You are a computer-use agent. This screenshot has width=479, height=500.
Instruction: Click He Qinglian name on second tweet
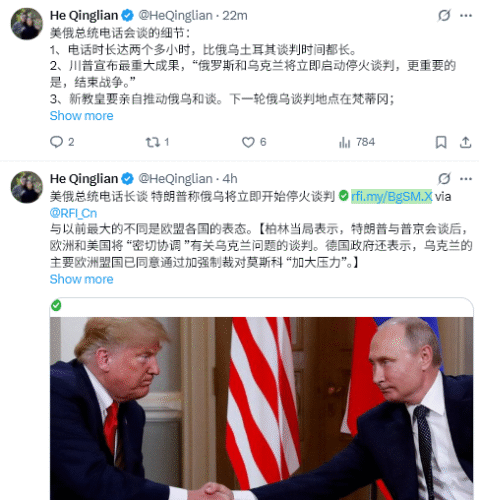pos(84,179)
